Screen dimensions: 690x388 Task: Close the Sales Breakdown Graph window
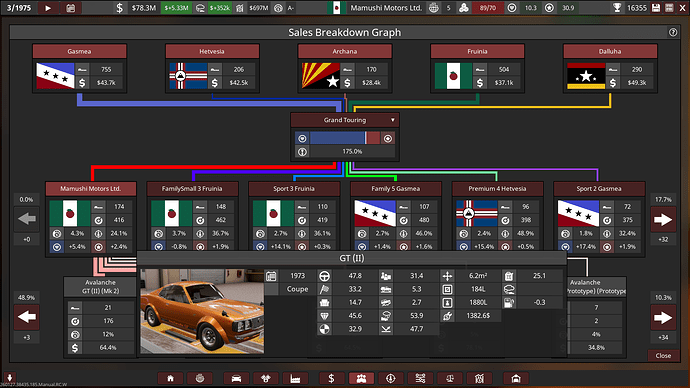click(x=663, y=355)
